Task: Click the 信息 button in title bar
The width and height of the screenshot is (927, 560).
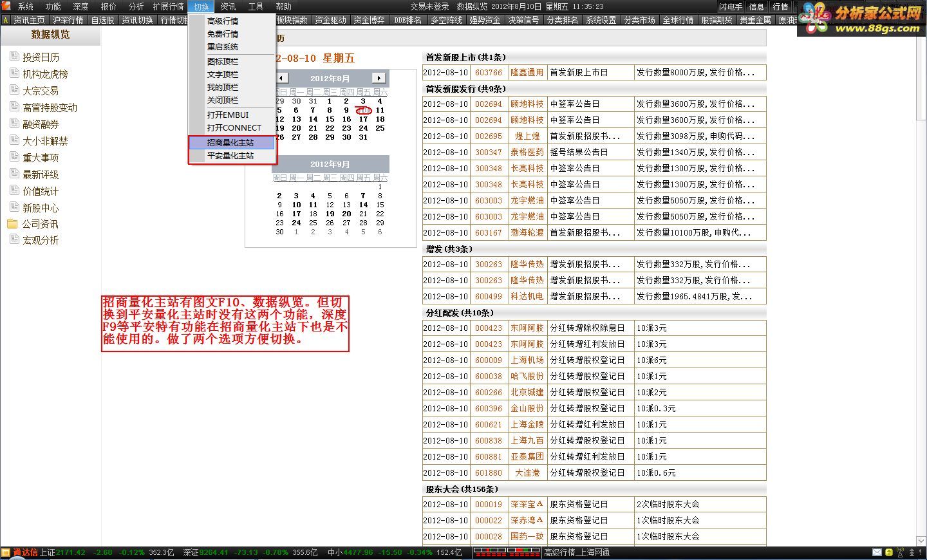Action: (x=756, y=6)
